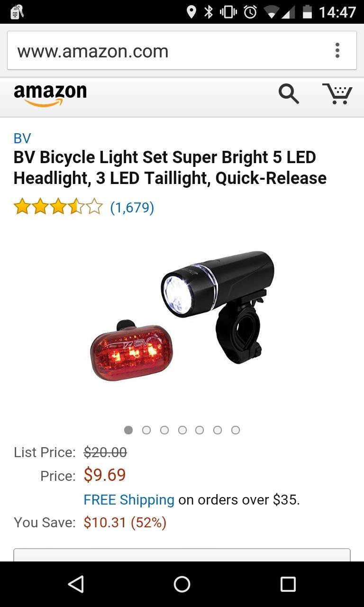Open the 1,679 customer reviews link
The width and height of the screenshot is (364, 607).
pyautogui.click(x=132, y=207)
